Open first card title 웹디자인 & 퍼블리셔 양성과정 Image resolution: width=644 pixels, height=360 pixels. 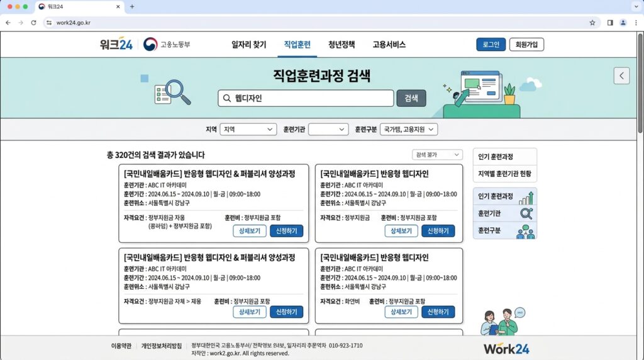click(x=209, y=174)
